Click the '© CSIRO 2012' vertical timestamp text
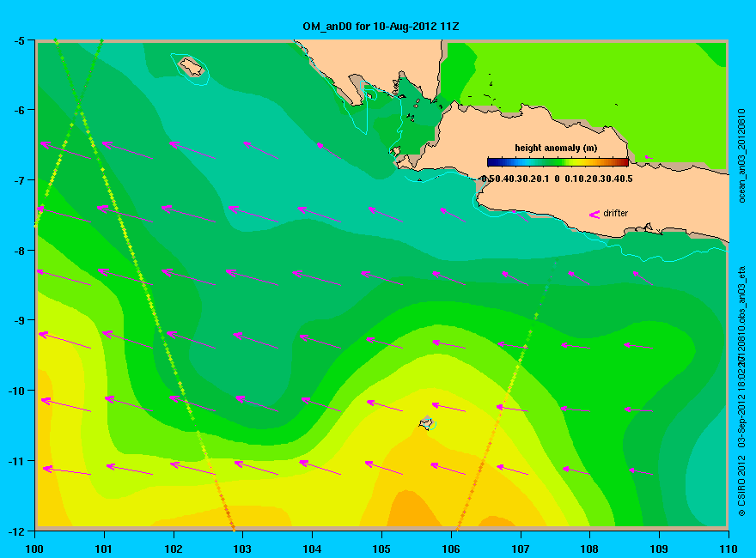Screen dimensions: 756x558 pos(742,485)
